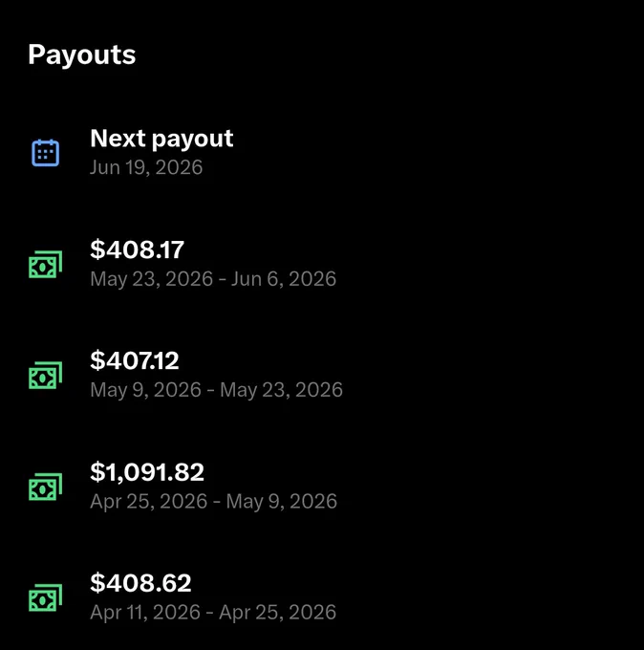Tap the Next payout title text

click(161, 139)
